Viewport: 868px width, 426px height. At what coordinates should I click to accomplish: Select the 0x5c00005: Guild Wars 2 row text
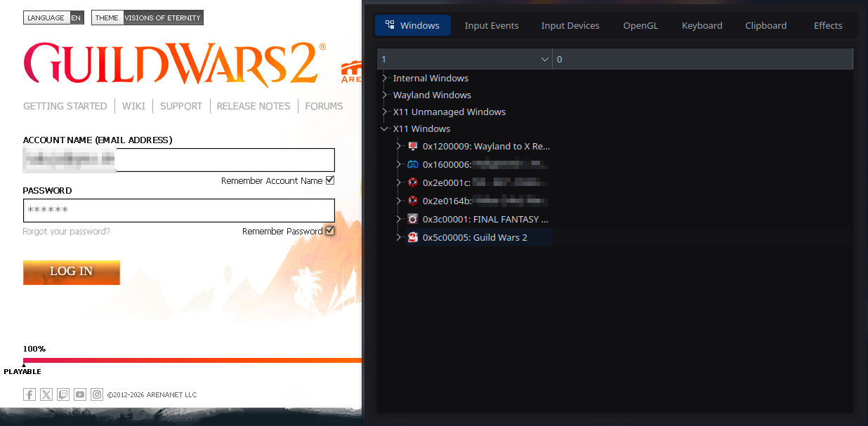click(x=475, y=237)
